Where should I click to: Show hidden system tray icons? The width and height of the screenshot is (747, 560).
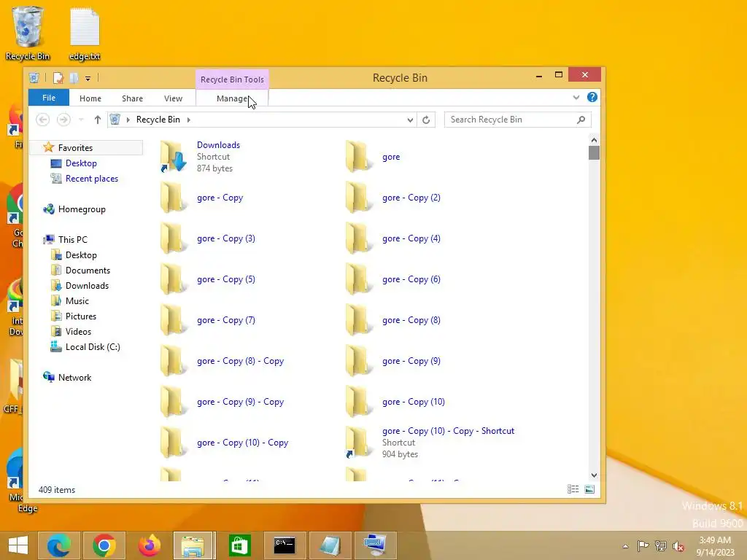point(625,546)
